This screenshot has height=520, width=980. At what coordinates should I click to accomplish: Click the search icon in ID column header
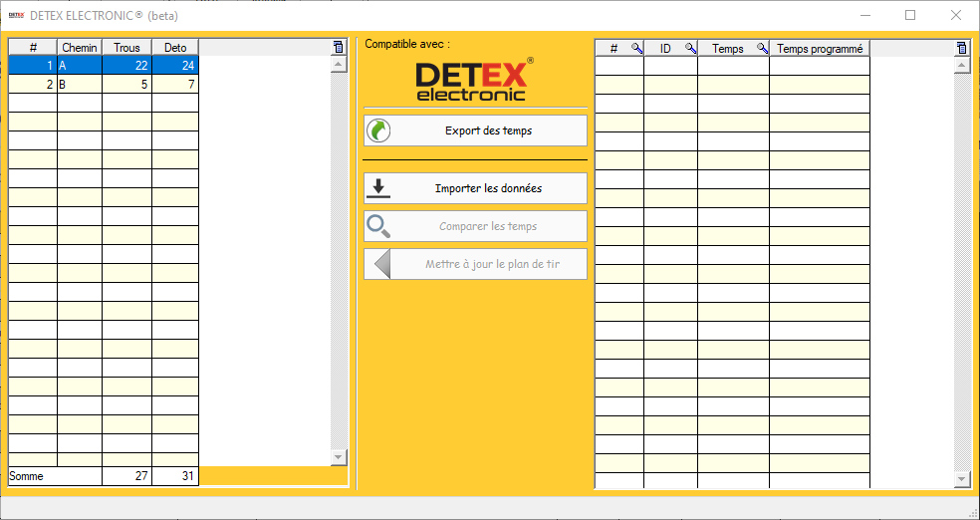click(690, 48)
